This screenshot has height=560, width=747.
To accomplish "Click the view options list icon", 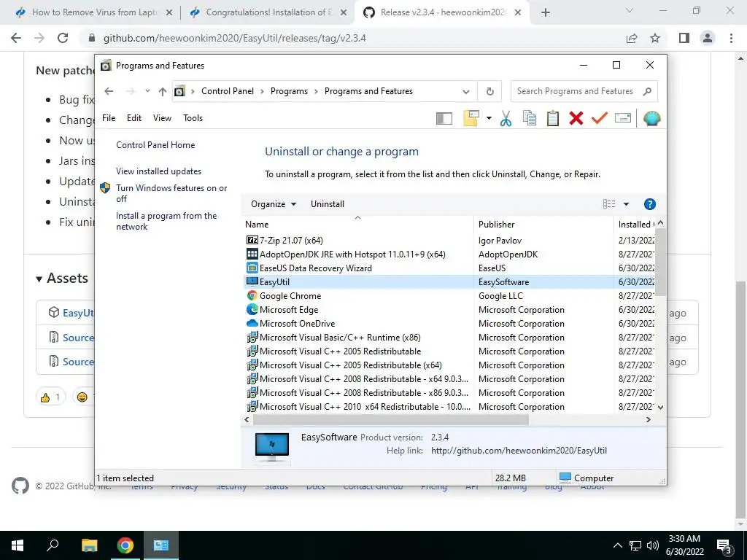I will [609, 204].
